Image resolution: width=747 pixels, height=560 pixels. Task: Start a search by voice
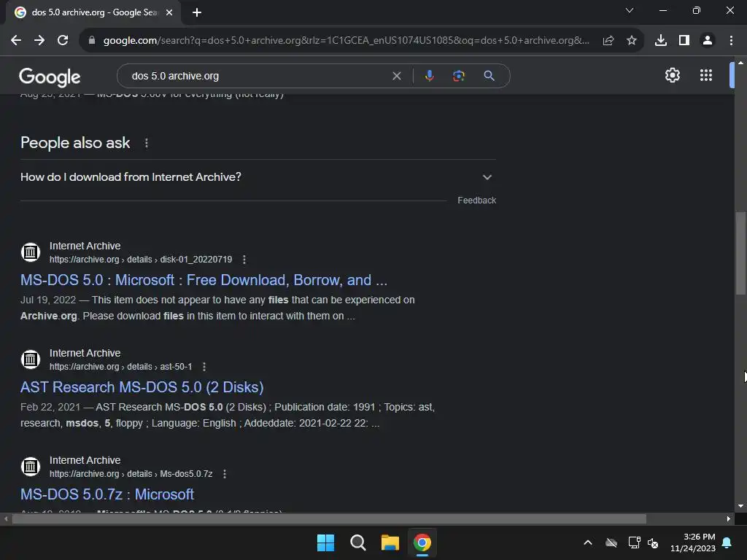tap(429, 76)
